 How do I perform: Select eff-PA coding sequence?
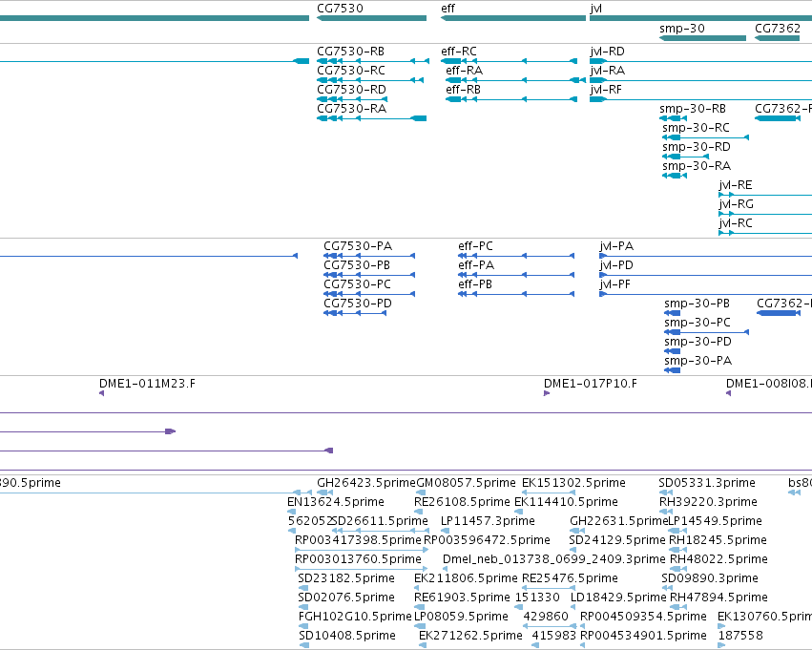tap(516, 275)
